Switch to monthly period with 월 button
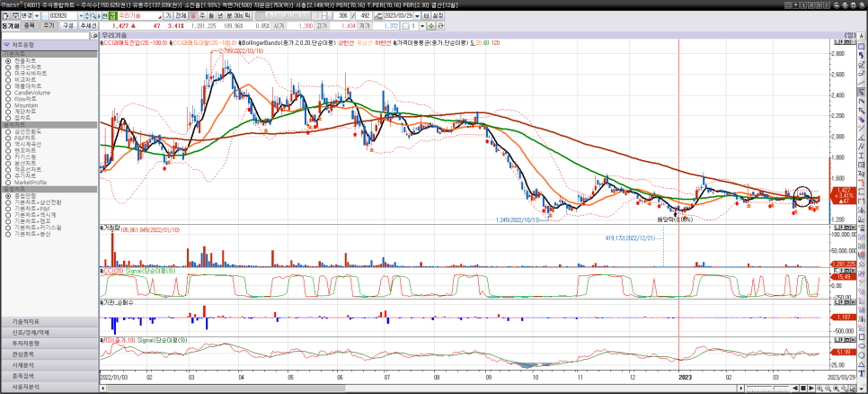This screenshot has height=394, width=868. pos(211,16)
